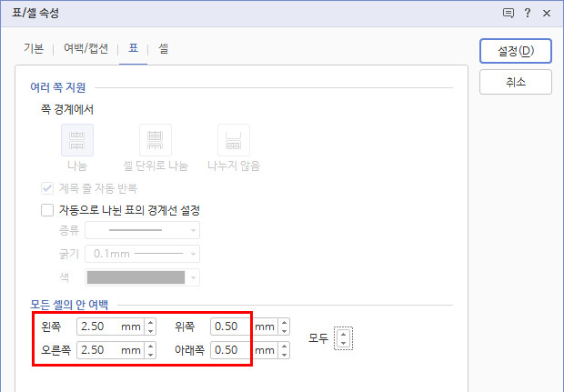Open the 색 border color picker
This screenshot has width=564, height=392.
pos(142,277)
